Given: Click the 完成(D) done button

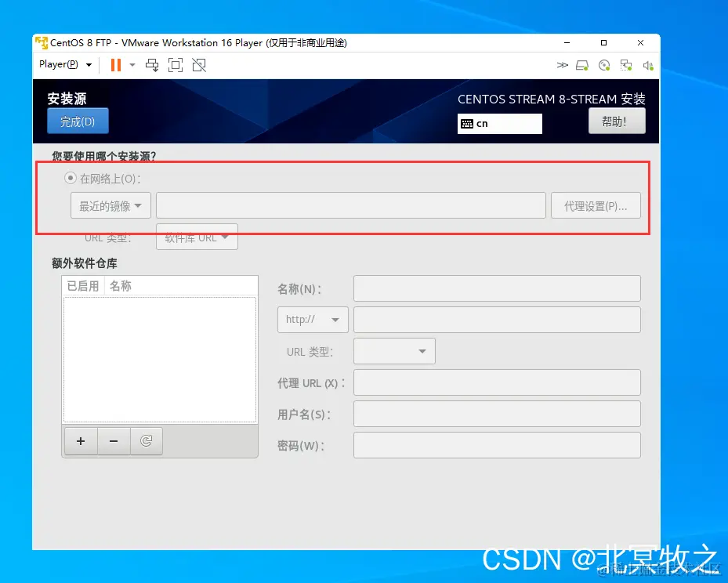Looking at the screenshot, I should 78,121.
